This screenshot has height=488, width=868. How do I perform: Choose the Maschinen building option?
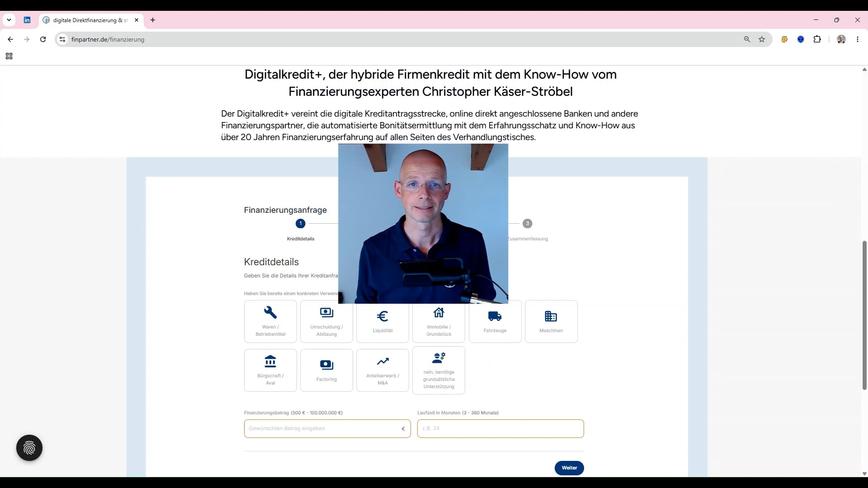551,321
